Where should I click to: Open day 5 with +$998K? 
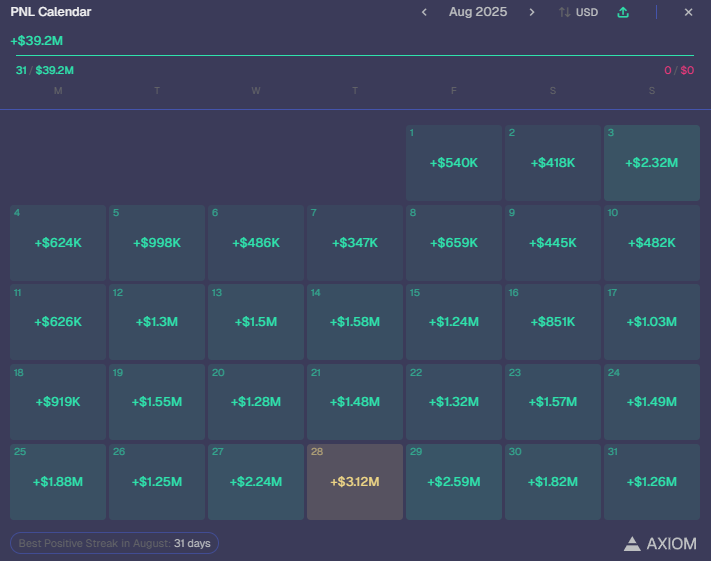157,243
